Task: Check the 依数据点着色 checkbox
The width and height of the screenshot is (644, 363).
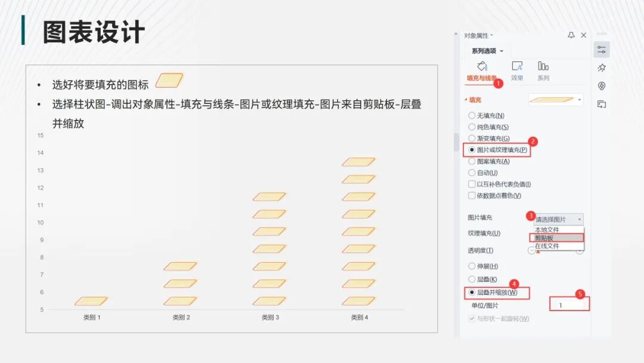Action: (470, 195)
